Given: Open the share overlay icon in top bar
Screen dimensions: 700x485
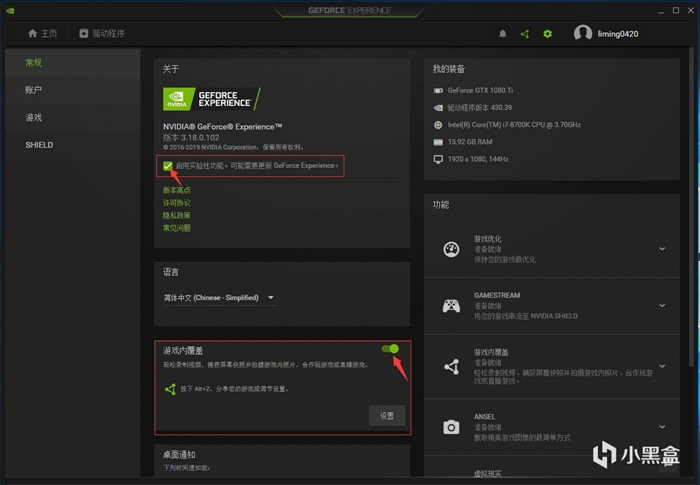Looking at the screenshot, I should (525, 34).
